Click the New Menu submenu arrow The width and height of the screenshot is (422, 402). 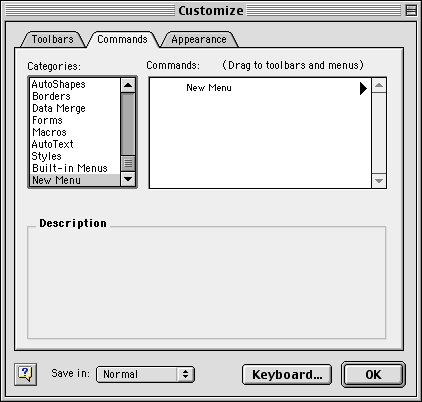click(363, 88)
